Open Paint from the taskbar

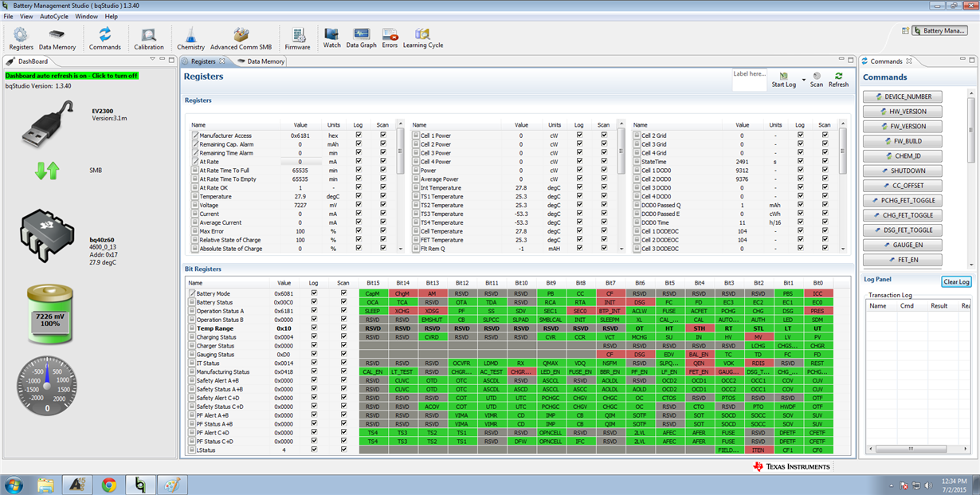coord(172,484)
